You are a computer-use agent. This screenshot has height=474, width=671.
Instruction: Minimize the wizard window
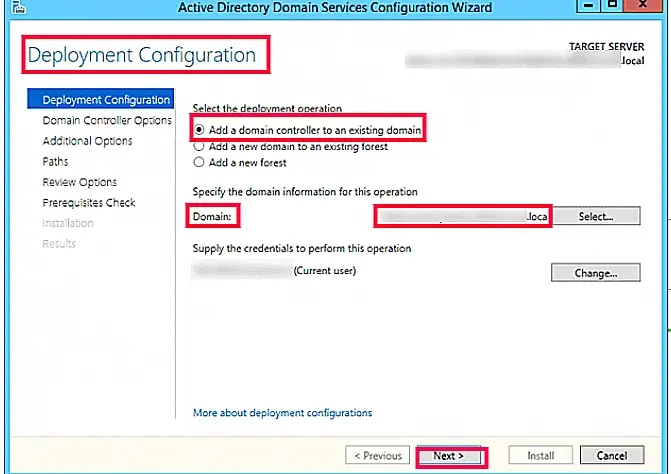(589, 6)
